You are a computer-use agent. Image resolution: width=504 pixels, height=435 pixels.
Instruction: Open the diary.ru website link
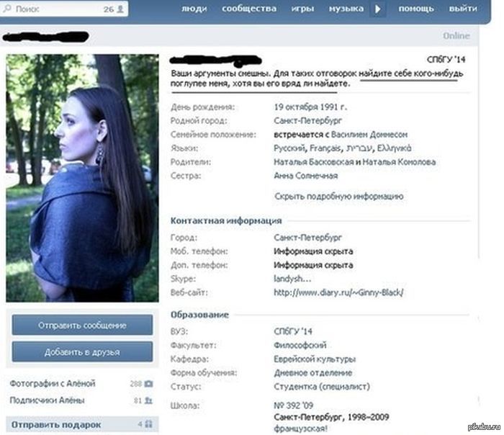(x=338, y=292)
